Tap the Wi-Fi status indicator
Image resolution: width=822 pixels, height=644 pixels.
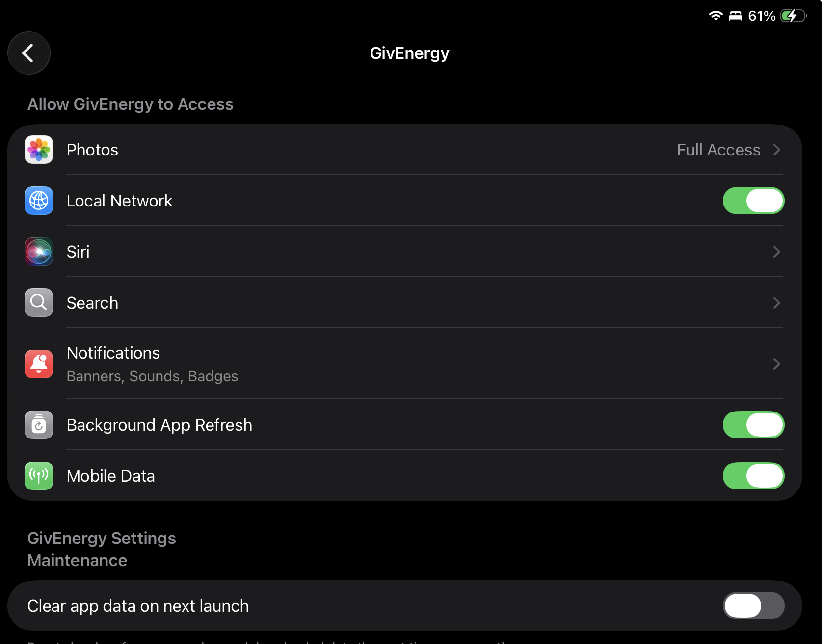tap(716, 16)
